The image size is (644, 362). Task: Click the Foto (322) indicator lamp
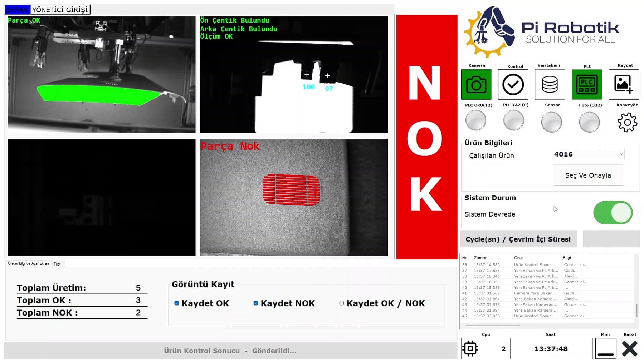coord(589,122)
